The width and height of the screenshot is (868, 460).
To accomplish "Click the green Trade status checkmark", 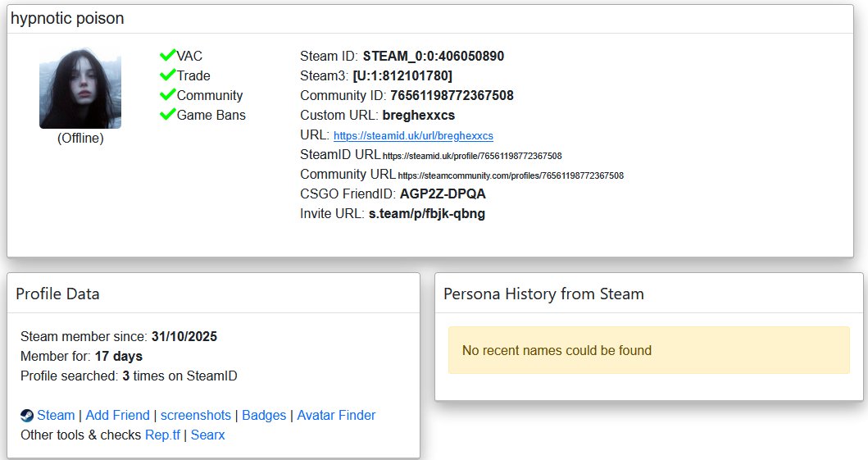I will click(x=168, y=75).
